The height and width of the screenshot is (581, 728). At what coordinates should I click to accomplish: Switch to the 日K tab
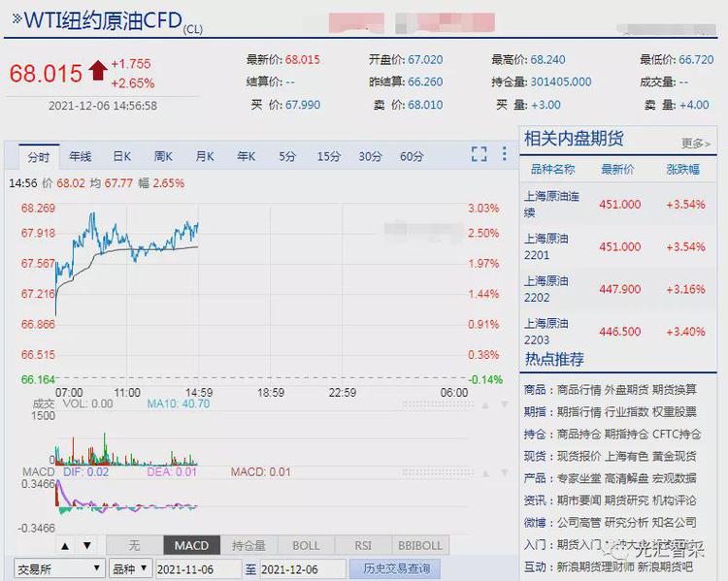(121, 156)
